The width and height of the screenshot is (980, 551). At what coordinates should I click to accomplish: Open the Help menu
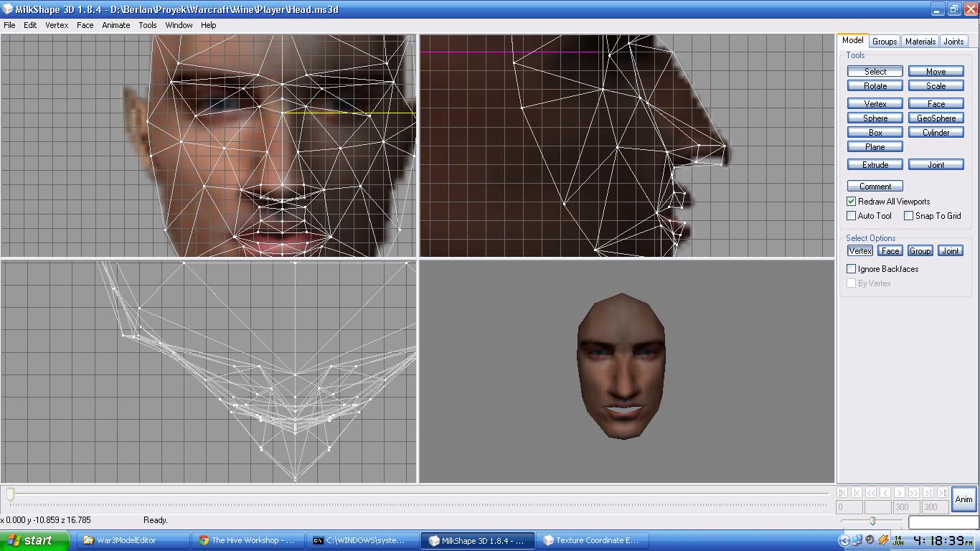coord(208,25)
